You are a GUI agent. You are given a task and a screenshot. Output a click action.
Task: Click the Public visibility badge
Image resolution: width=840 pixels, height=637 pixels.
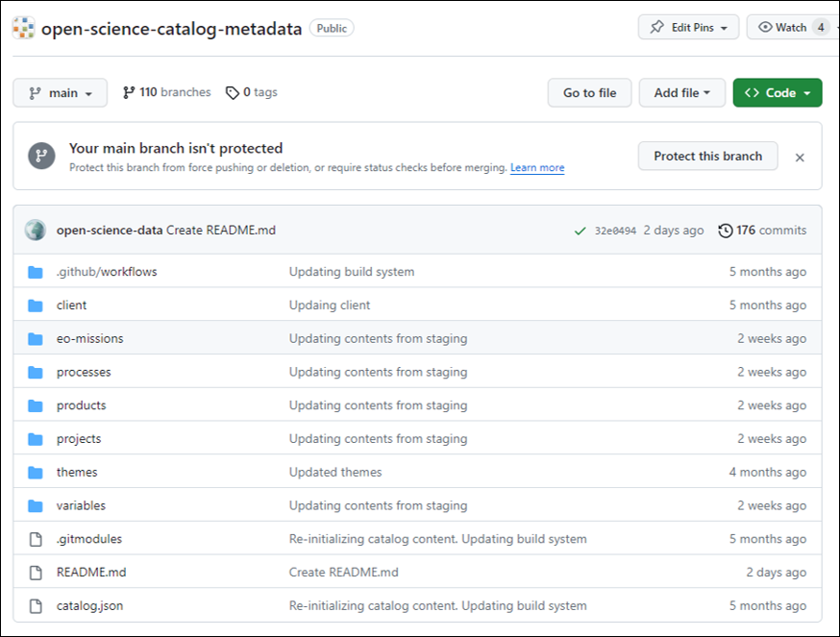pos(332,29)
